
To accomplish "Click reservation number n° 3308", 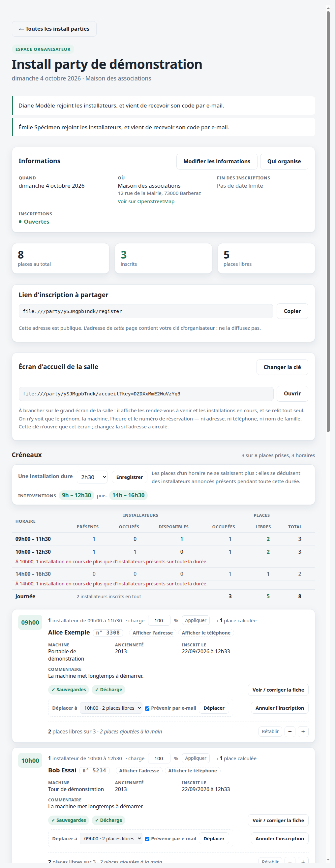I will click(108, 633).
